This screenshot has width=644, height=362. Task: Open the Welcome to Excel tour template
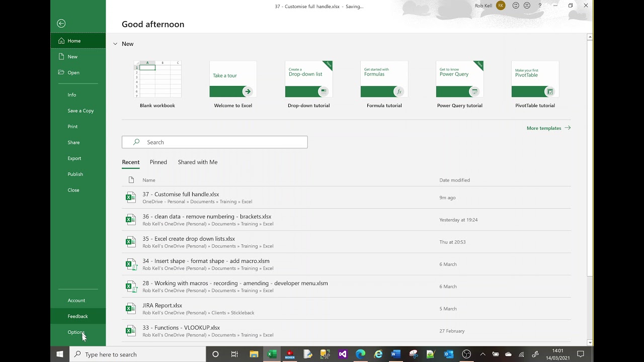pyautogui.click(x=233, y=84)
